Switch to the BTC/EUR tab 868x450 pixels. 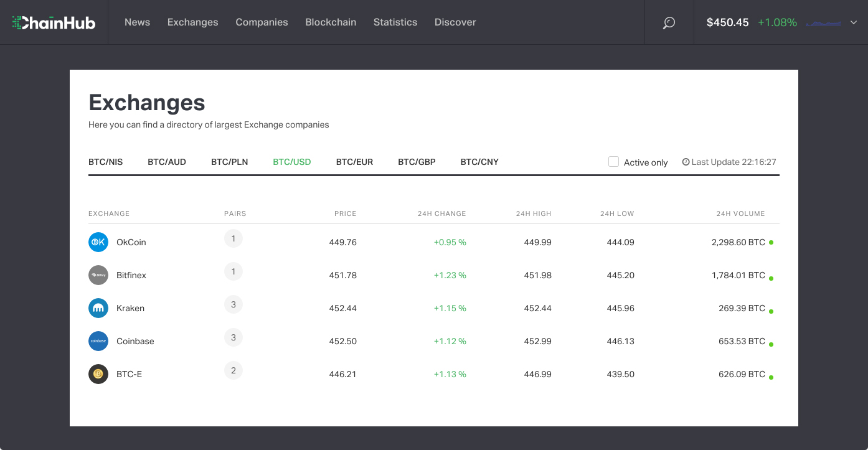pyautogui.click(x=354, y=162)
